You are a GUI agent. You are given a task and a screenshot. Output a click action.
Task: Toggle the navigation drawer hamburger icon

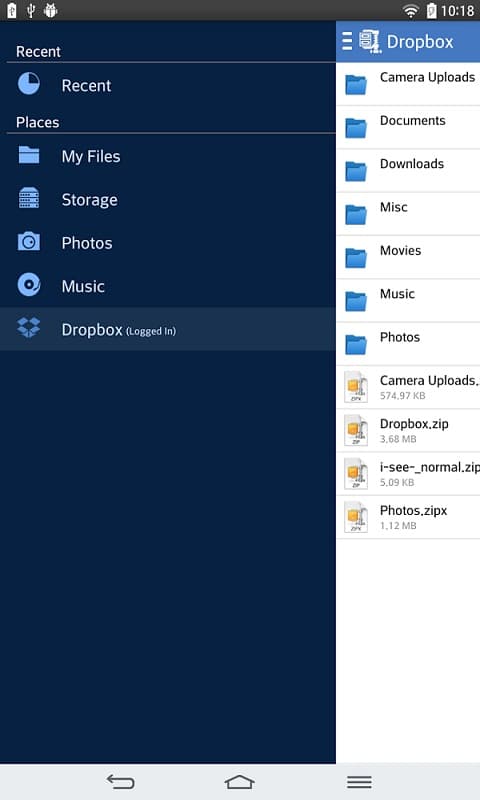pos(347,41)
